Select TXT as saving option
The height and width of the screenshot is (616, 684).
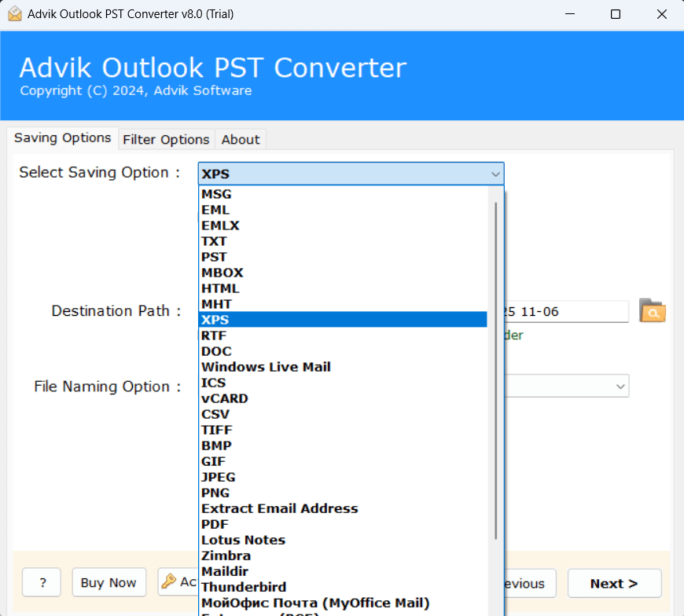click(x=343, y=241)
